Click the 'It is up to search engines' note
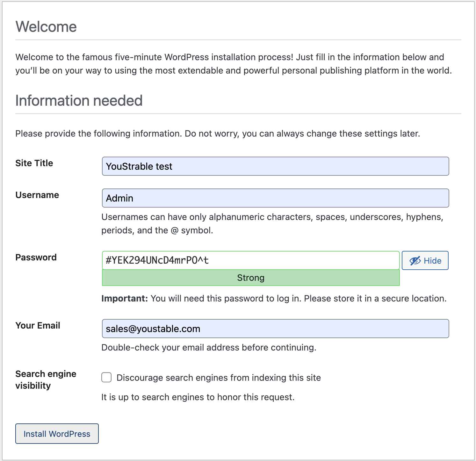Viewport: 476px width, 461px height. click(x=198, y=397)
